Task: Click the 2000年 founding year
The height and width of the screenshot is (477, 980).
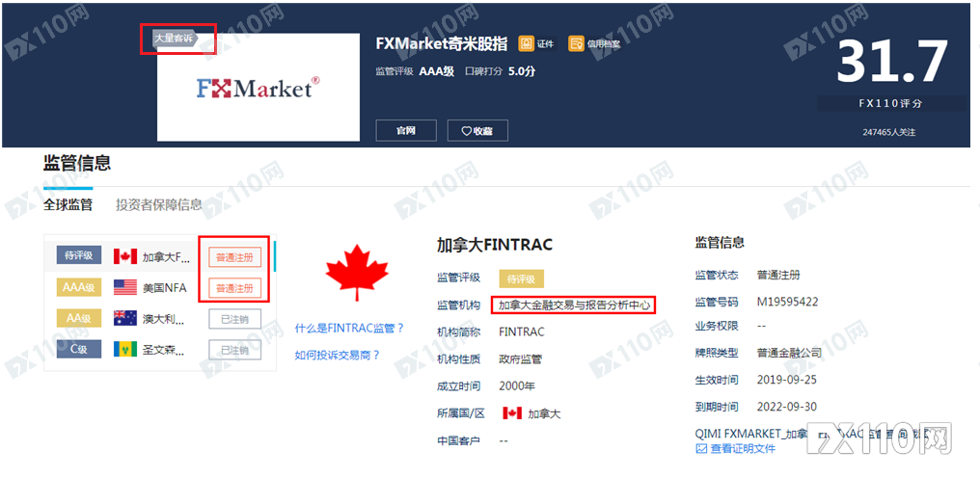Action: 517,386
